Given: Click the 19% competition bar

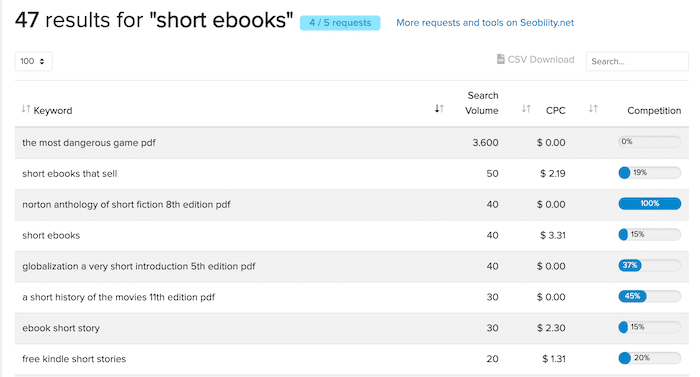Looking at the screenshot, I should [650, 172].
